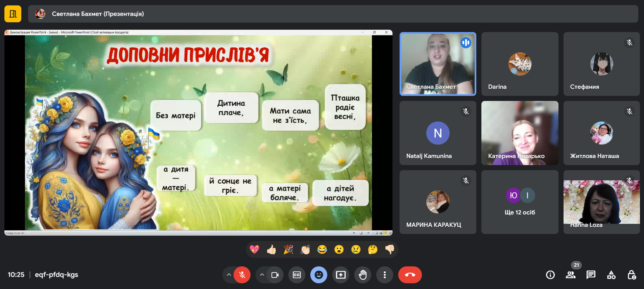
Task: Open the meeting details info icon
Action: click(x=550, y=275)
